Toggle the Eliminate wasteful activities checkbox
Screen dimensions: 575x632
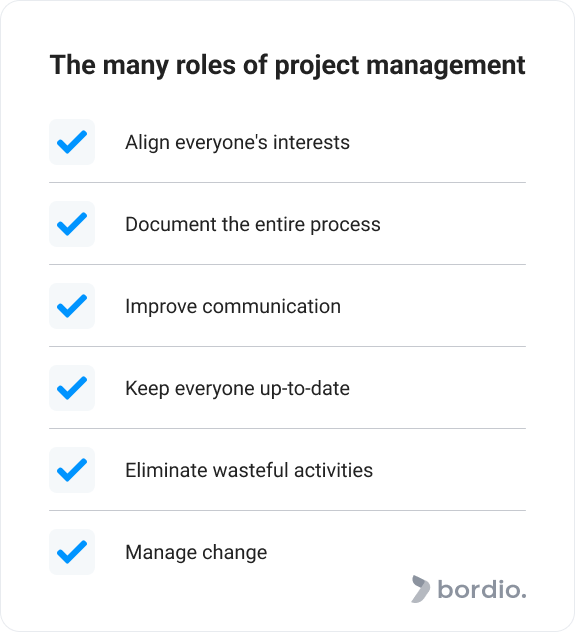(x=72, y=470)
